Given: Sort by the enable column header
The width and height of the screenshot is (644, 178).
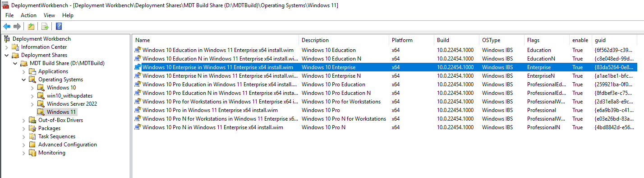Looking at the screenshot, I should (580, 40).
